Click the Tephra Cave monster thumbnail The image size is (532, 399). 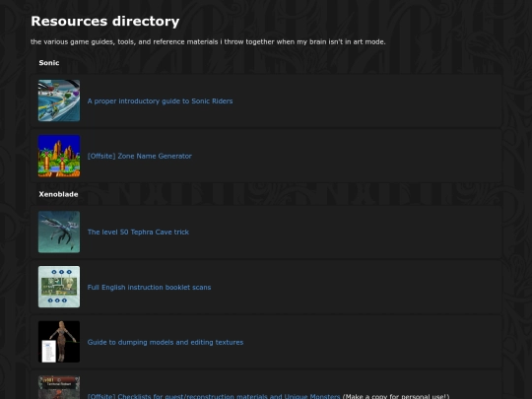59,233
